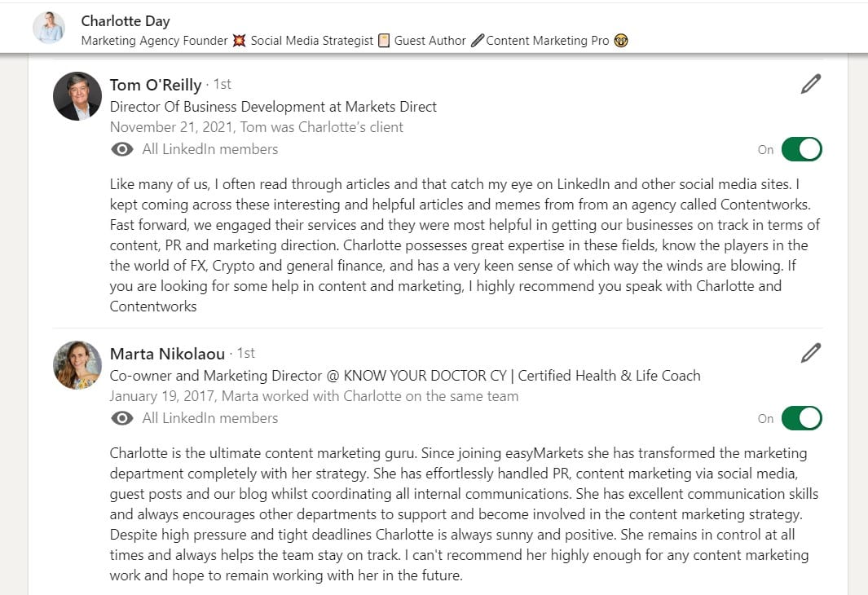Viewport: 868px width, 595px height.
Task: Click Charlotte Day's header avatar
Action: (49, 28)
